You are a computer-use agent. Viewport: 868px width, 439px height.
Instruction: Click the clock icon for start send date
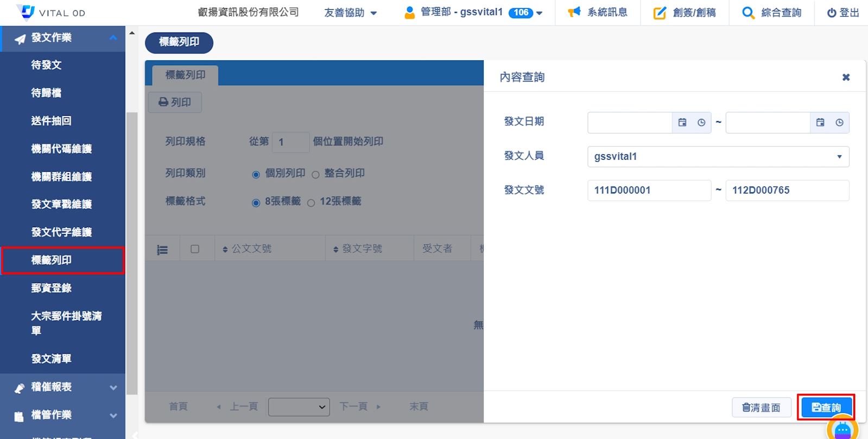pos(701,123)
